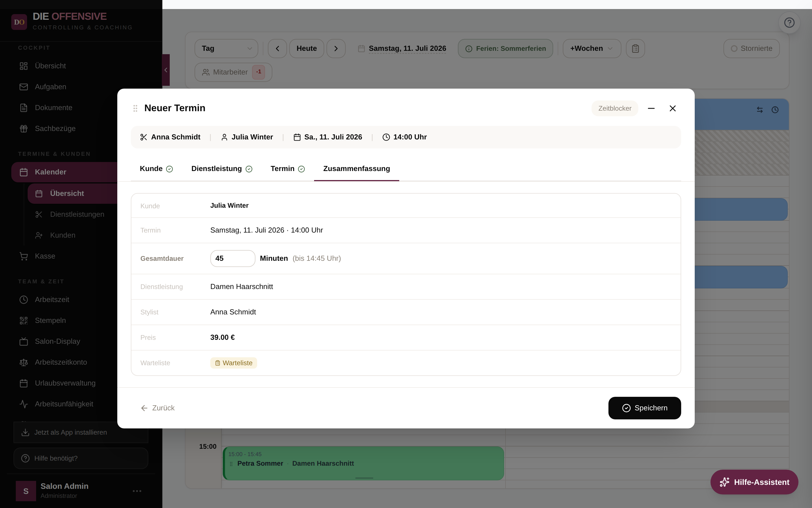Toggle the Stornierte filter

(x=751, y=48)
